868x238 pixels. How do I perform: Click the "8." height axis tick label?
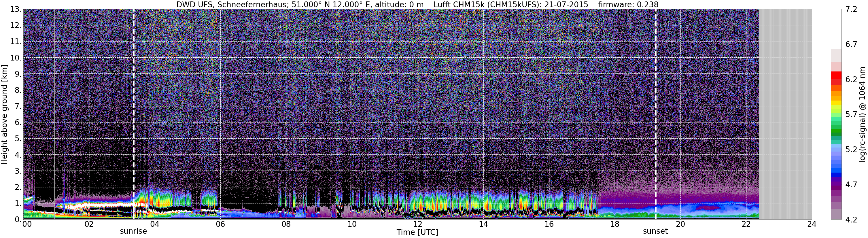point(18,90)
